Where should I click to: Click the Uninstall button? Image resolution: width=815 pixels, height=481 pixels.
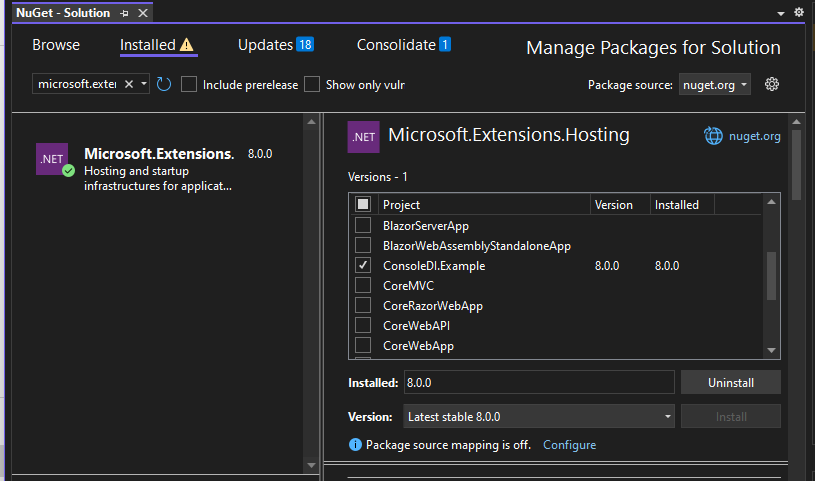(730, 383)
